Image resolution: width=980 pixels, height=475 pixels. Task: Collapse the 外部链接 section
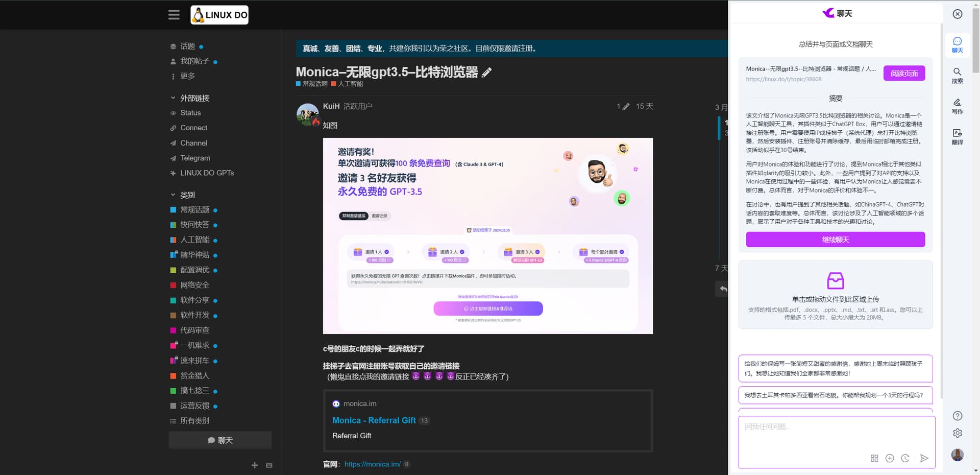[190, 98]
